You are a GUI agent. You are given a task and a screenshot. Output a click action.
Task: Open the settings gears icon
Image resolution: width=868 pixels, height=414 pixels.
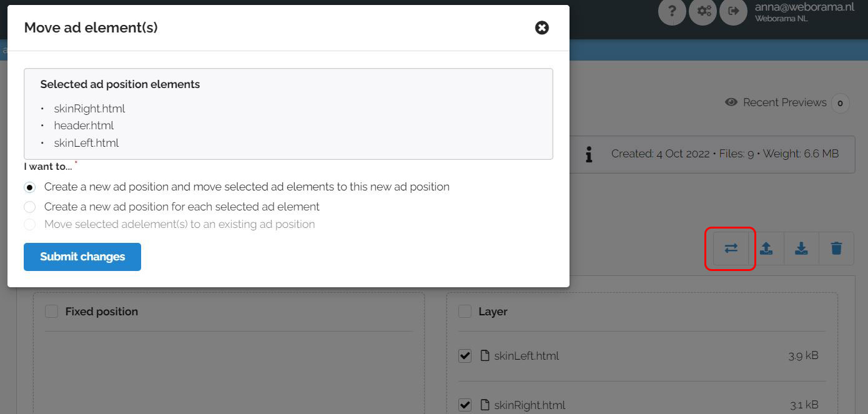point(704,11)
